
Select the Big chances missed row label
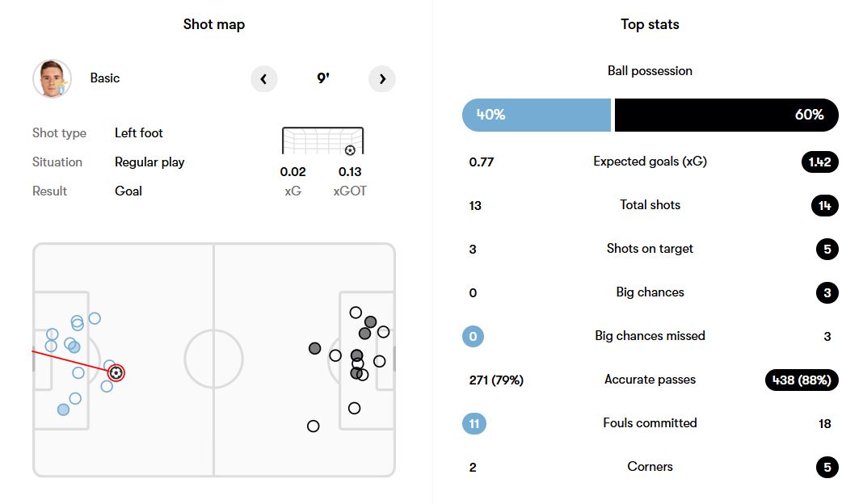click(x=650, y=336)
